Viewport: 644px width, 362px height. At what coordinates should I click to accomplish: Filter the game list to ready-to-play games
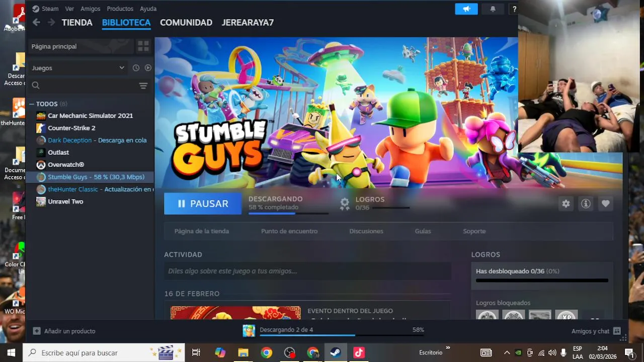148,68
